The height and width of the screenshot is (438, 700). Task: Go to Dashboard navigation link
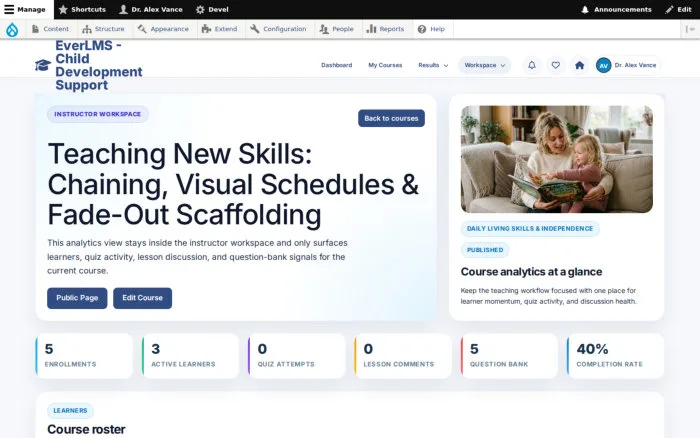coord(337,65)
